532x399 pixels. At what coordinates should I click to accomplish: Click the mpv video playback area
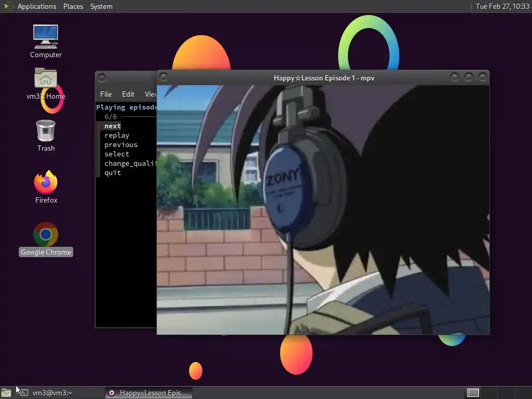(323, 210)
